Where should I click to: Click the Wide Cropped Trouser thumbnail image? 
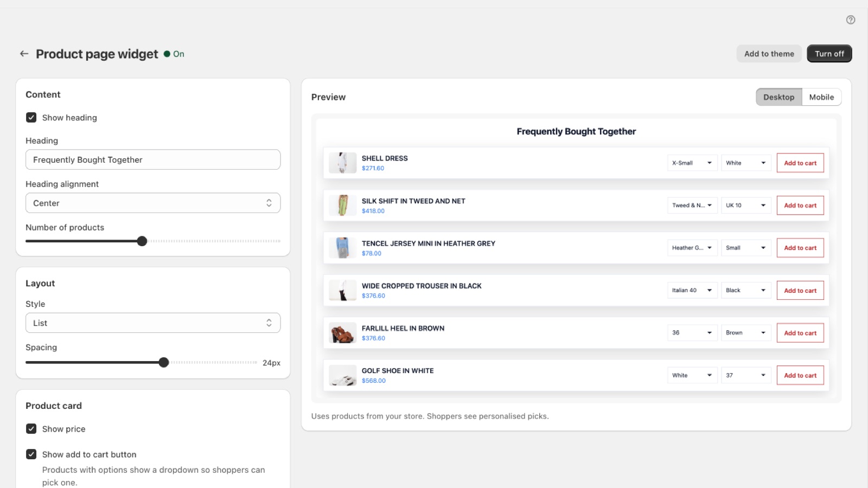tap(342, 290)
